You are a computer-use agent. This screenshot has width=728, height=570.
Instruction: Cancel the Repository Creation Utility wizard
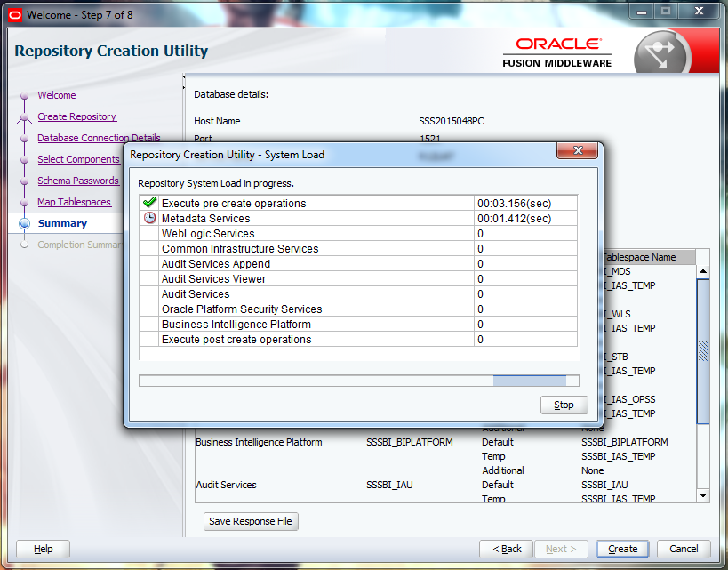point(684,549)
